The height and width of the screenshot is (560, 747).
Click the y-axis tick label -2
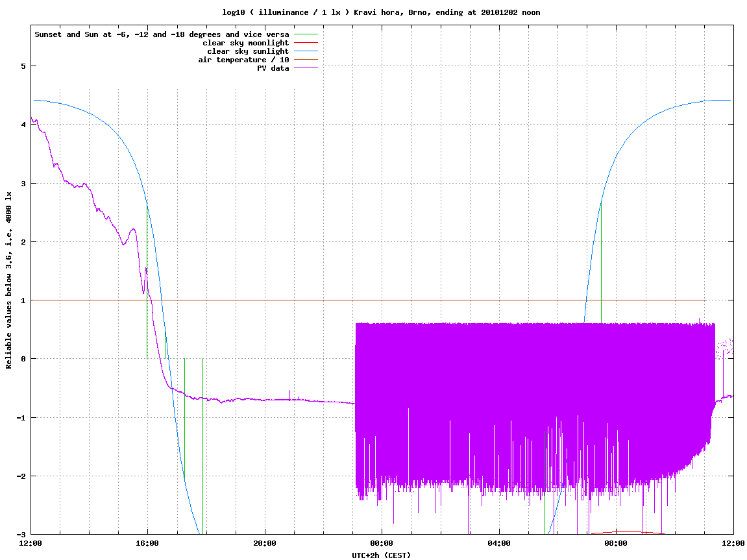21,476
